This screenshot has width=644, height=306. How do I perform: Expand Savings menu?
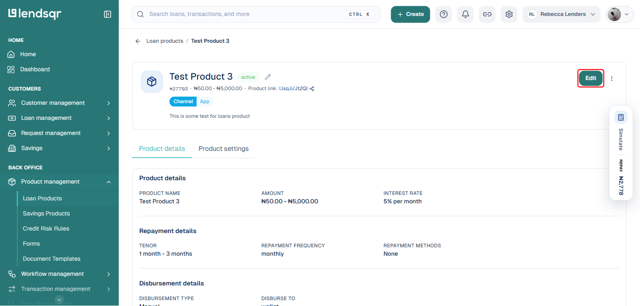(59, 148)
